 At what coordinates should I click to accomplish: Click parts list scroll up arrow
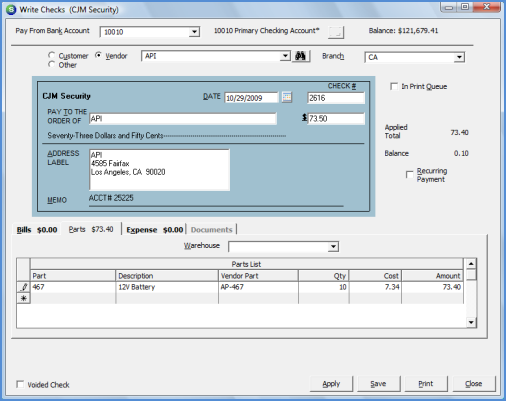(471, 264)
